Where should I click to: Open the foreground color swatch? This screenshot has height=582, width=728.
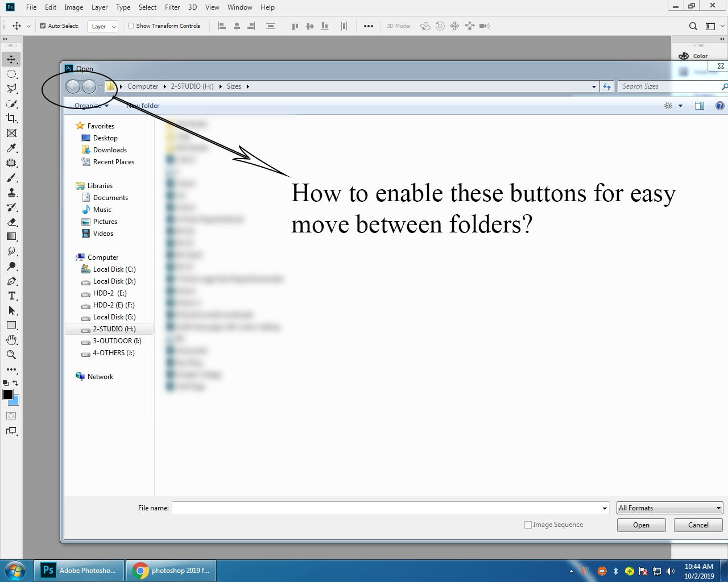point(8,395)
